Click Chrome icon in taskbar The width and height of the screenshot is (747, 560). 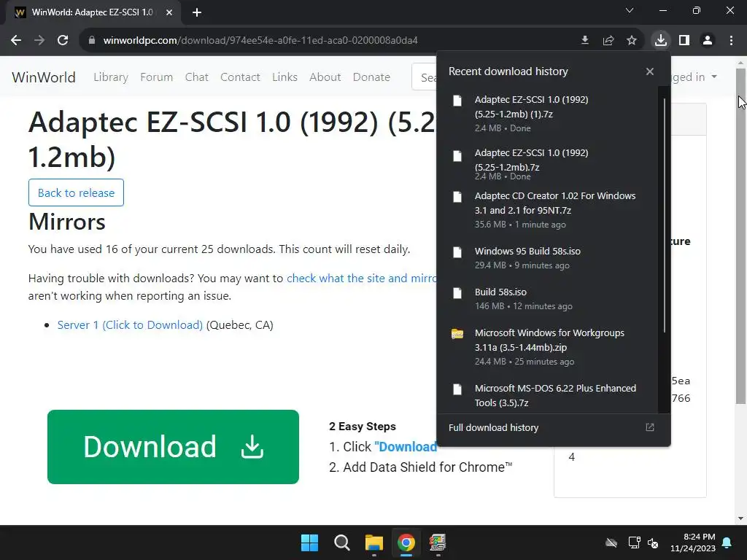[406, 542]
